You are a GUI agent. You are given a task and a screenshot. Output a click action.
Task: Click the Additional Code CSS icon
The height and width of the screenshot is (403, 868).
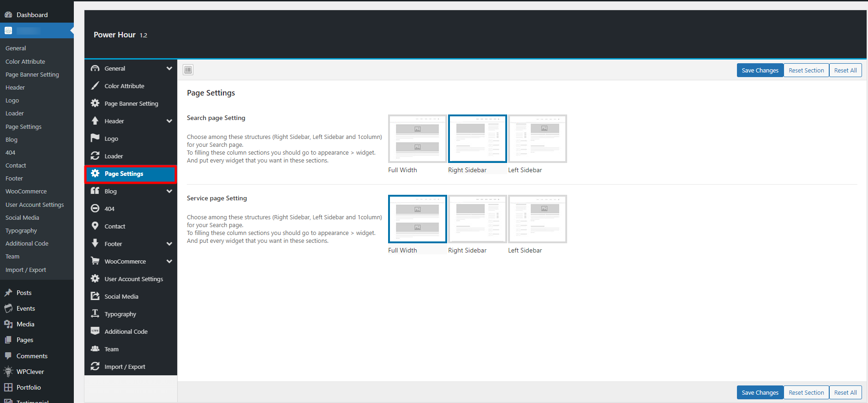[95, 331]
